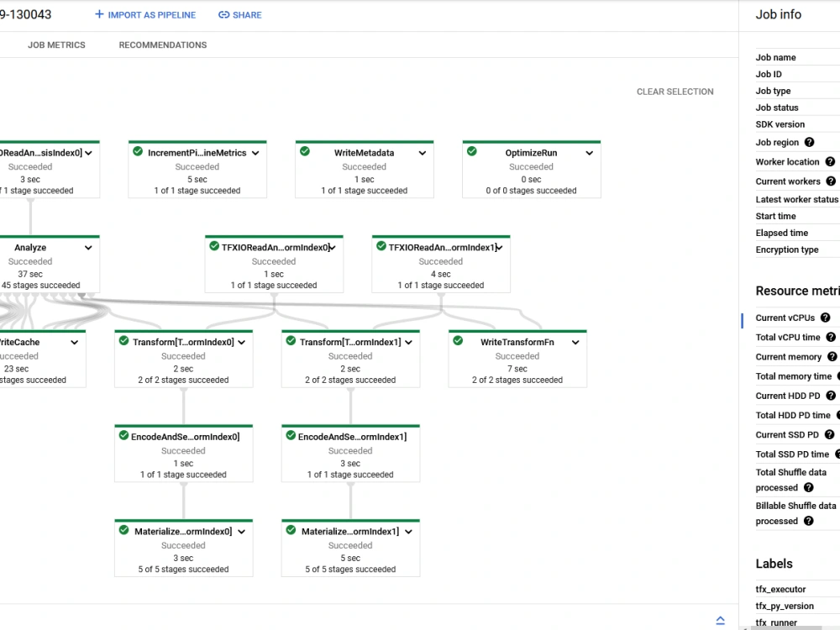Collapse the bottom logs panel with the chevron
Viewport: 840px width, 630px height.
(720, 619)
